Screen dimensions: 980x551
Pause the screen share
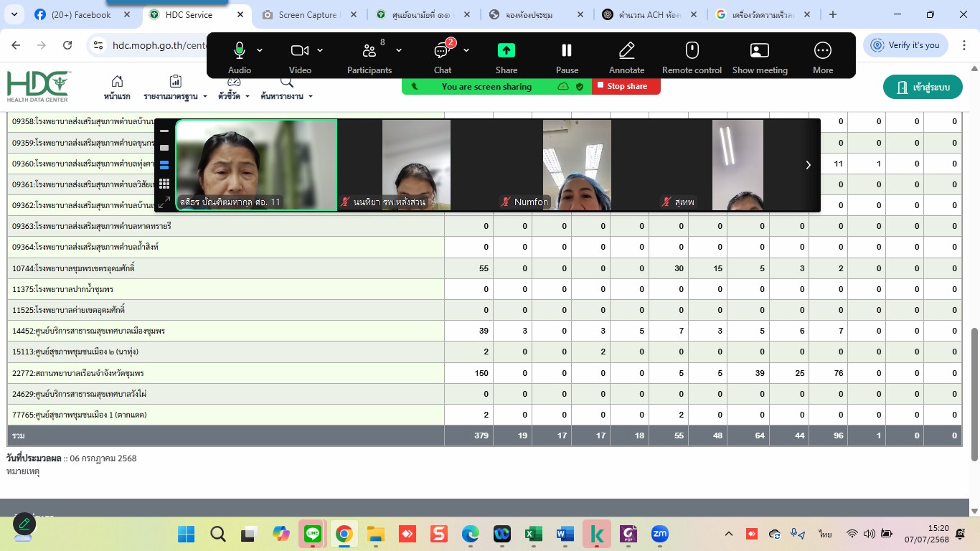567,51
